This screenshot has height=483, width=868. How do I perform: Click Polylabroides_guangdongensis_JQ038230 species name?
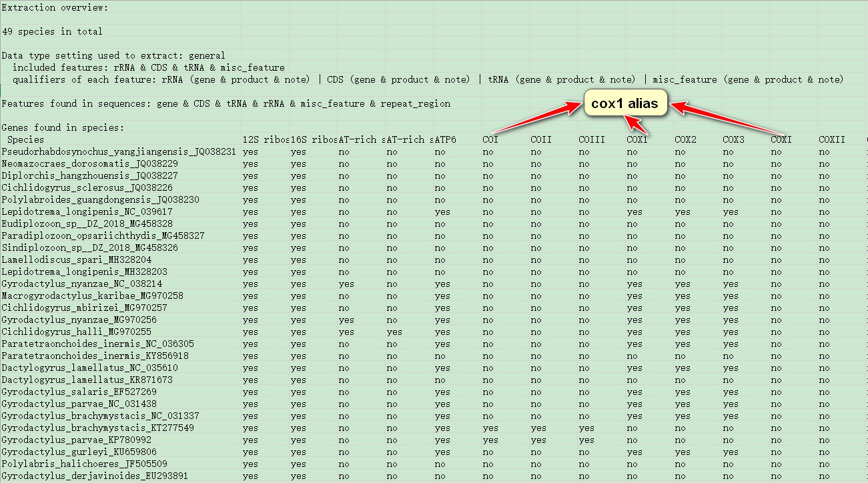click(100, 200)
